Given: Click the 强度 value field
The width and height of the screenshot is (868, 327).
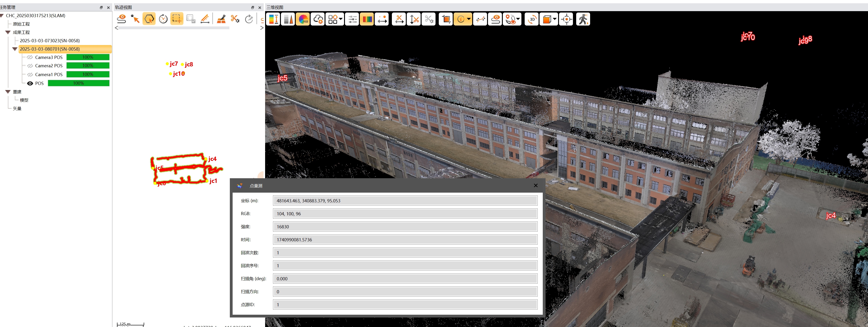Looking at the screenshot, I should [405, 227].
